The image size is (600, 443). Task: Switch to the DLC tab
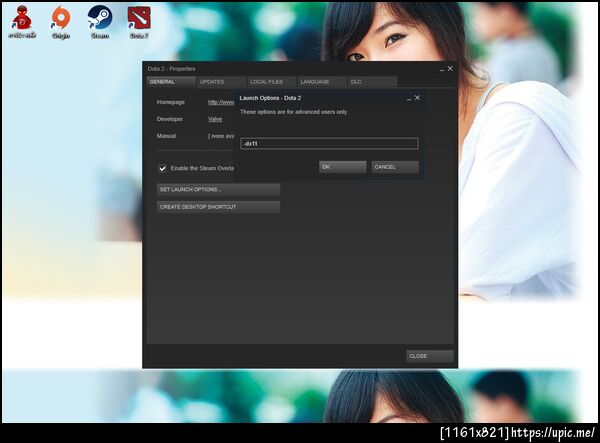pyautogui.click(x=372, y=82)
